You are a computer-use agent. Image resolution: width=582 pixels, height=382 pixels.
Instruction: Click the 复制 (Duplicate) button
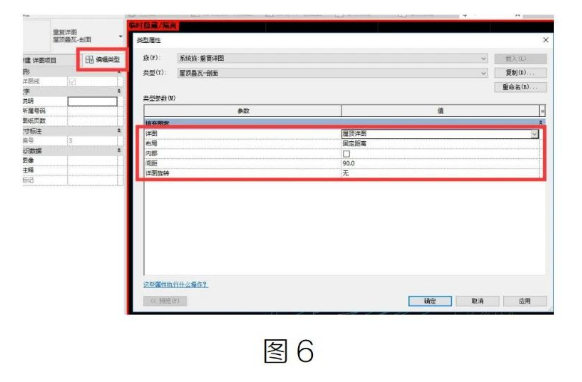pyautogui.click(x=520, y=73)
